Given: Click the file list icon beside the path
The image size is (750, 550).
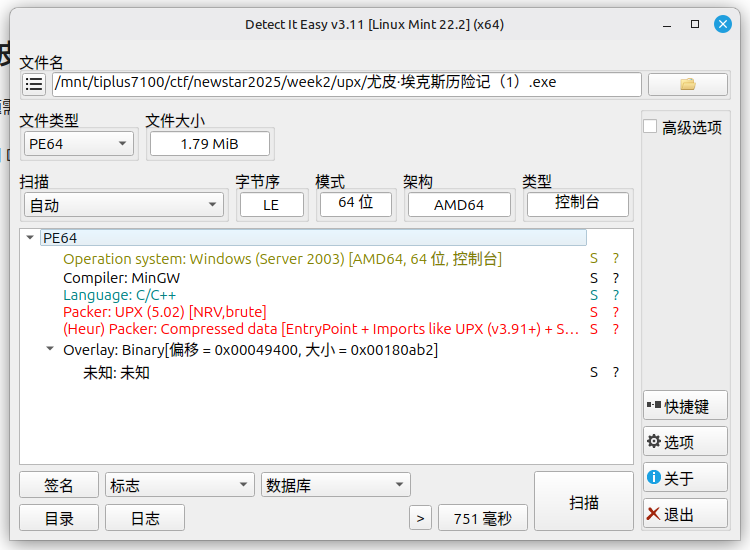Looking at the screenshot, I should pos(34,84).
